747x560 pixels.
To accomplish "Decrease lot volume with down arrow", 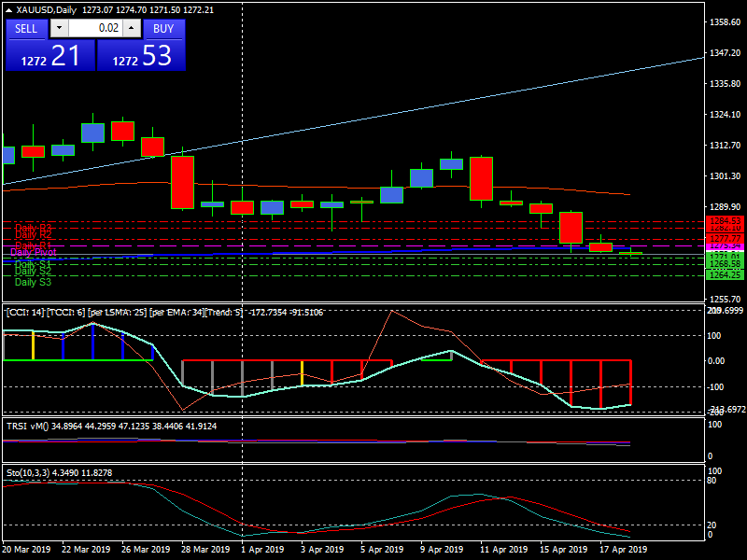I will [x=57, y=29].
